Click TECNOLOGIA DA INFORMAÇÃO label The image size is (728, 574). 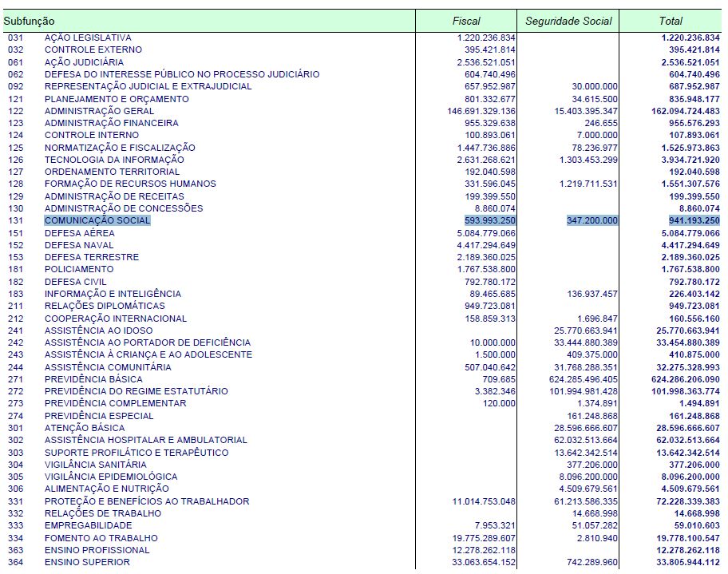[x=114, y=160]
